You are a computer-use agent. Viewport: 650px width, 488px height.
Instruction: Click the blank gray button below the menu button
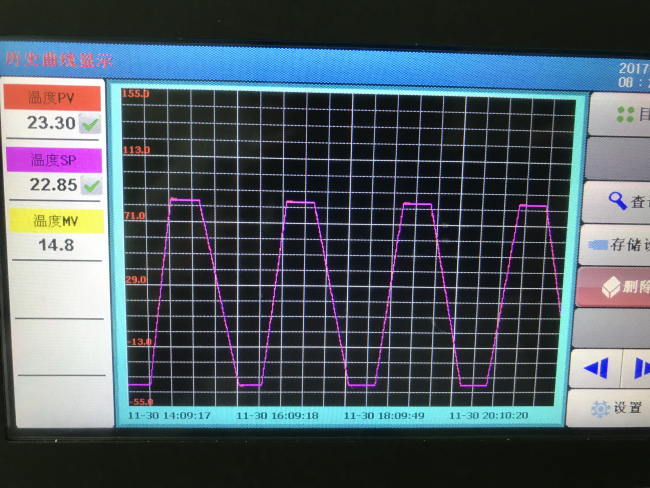pyautogui.click(x=617, y=157)
